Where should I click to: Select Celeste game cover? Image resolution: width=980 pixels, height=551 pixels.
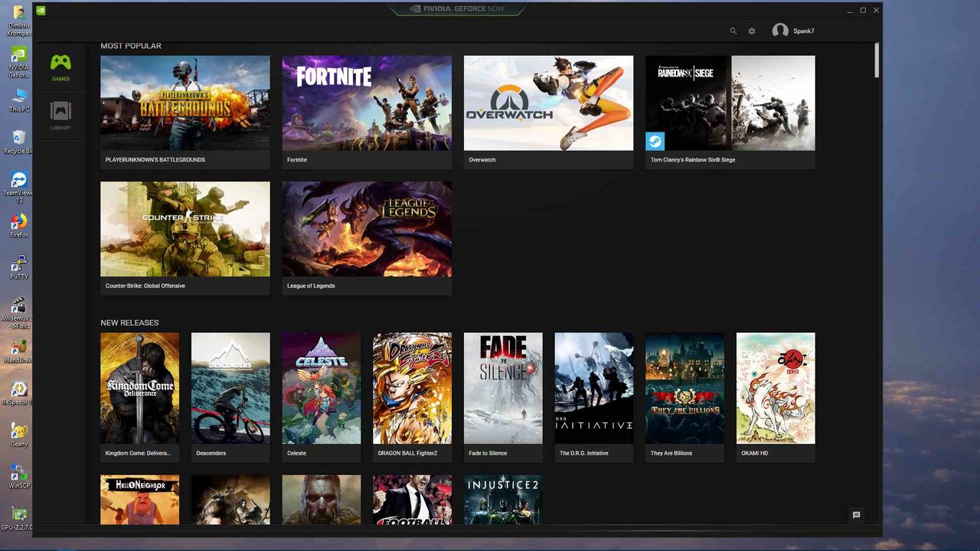click(322, 388)
